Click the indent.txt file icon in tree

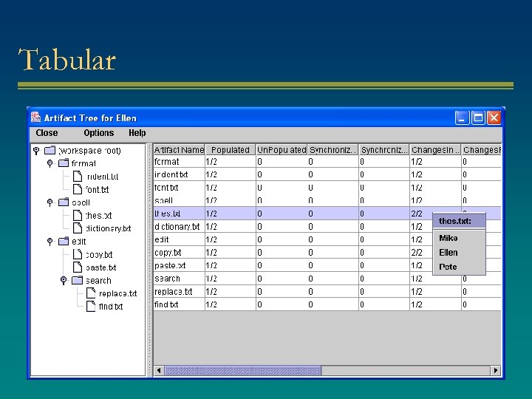(78, 176)
